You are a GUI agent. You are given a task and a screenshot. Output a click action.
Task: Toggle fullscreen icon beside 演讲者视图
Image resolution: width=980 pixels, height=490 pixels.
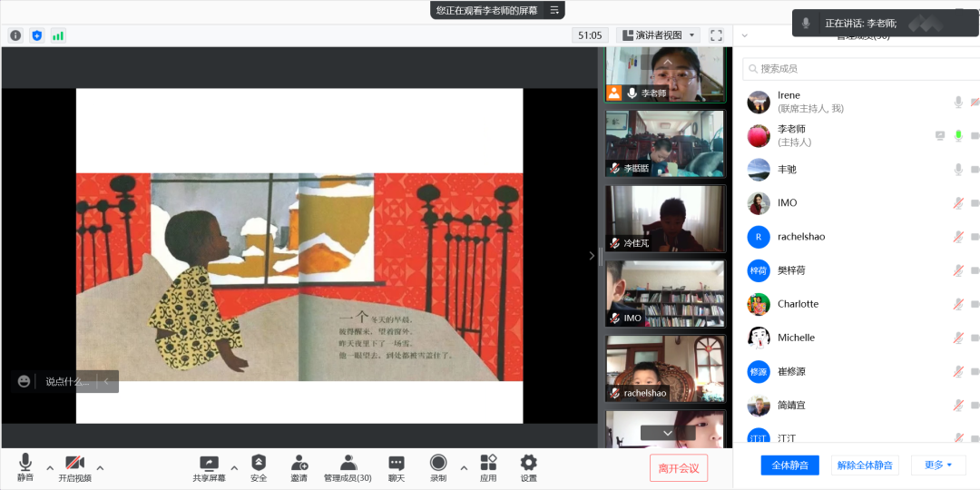[716, 35]
